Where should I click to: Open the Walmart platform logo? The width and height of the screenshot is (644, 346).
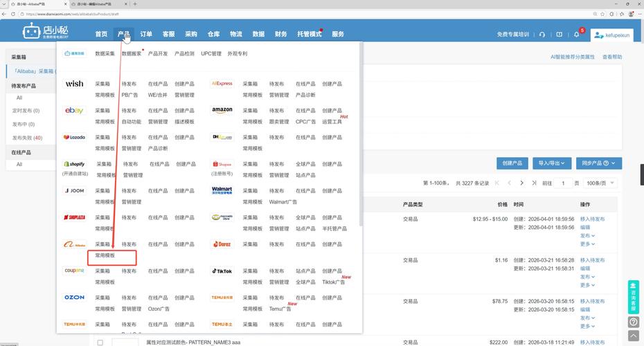222,190
